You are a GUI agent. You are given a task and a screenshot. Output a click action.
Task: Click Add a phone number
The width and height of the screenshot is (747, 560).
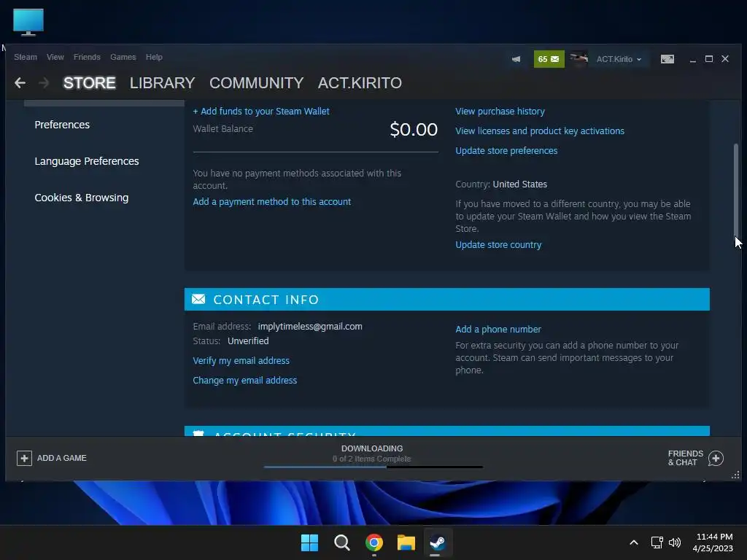click(498, 330)
